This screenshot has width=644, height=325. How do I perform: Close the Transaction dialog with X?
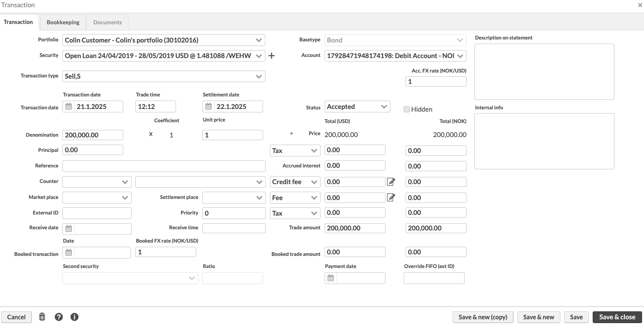coord(640,5)
